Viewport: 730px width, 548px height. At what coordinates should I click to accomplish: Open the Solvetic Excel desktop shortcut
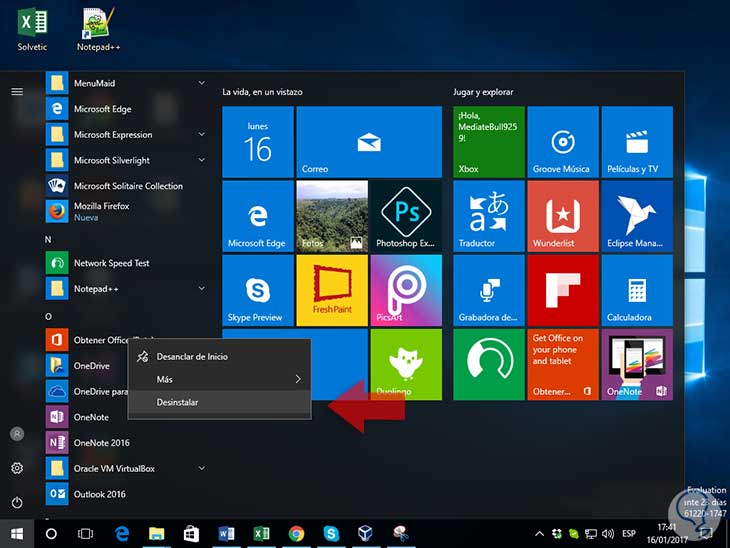[x=32, y=30]
